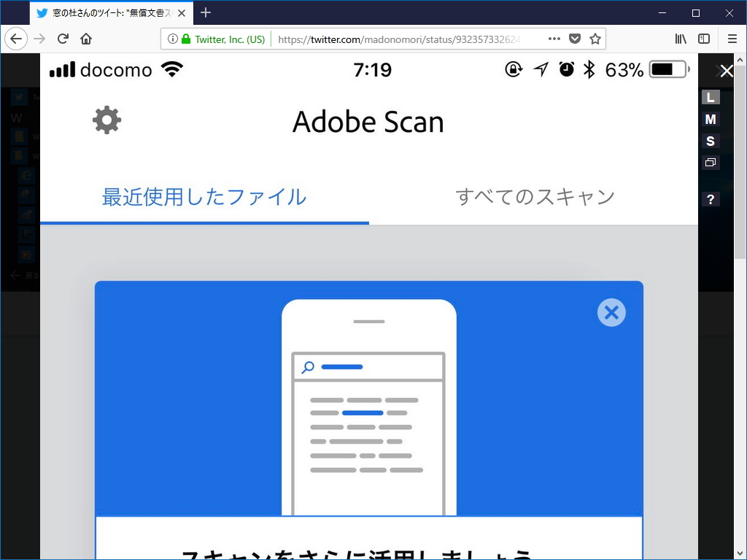
Task: Open the site information info panel
Action: 172,39
